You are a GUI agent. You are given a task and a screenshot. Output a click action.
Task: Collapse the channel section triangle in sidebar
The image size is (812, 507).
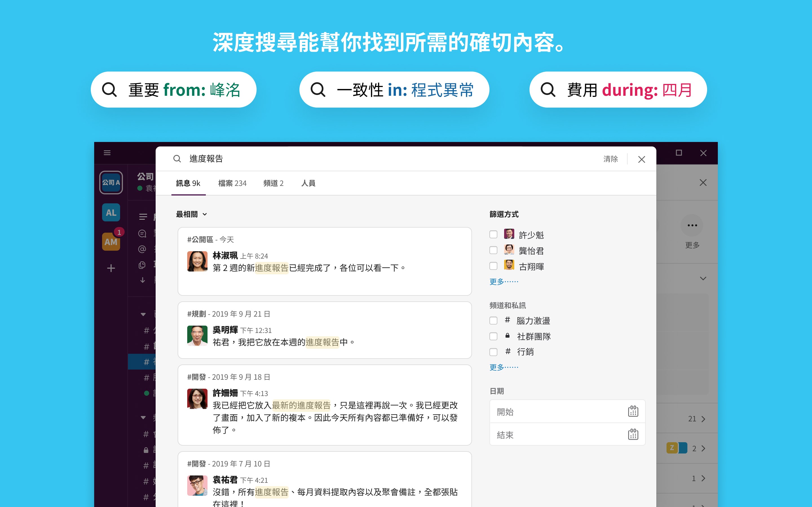pos(143,314)
